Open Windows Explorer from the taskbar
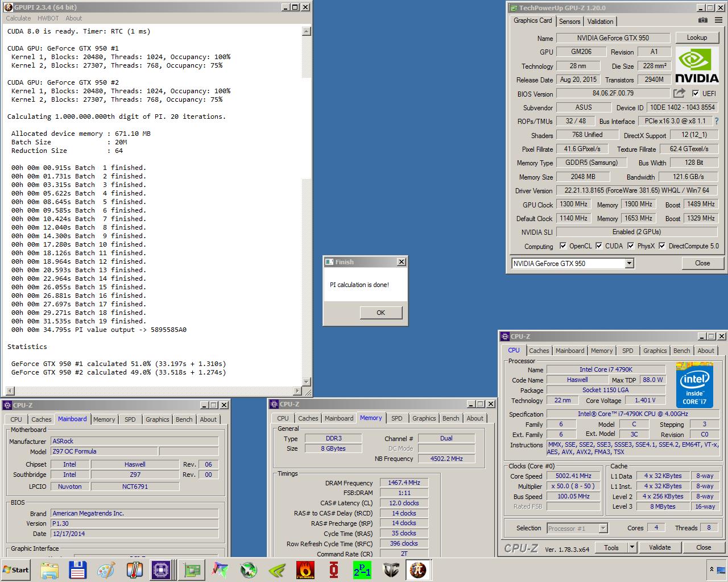This screenshot has width=728, height=582. tap(49, 569)
